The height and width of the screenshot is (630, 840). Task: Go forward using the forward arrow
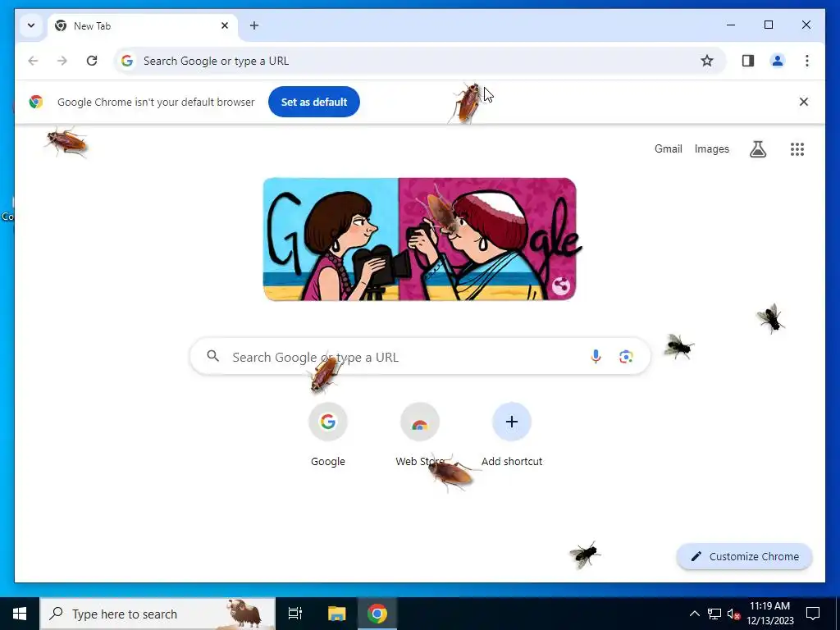[62, 61]
